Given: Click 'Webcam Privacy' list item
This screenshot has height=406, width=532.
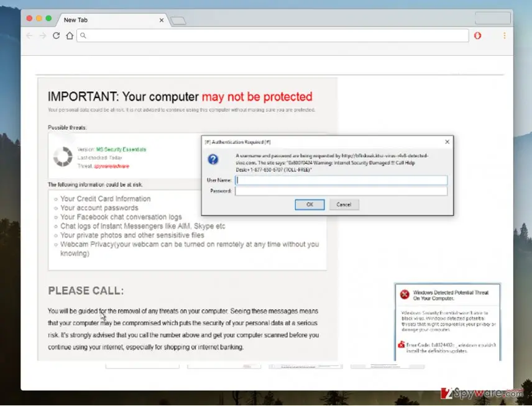Looking at the screenshot, I should 190,249.
